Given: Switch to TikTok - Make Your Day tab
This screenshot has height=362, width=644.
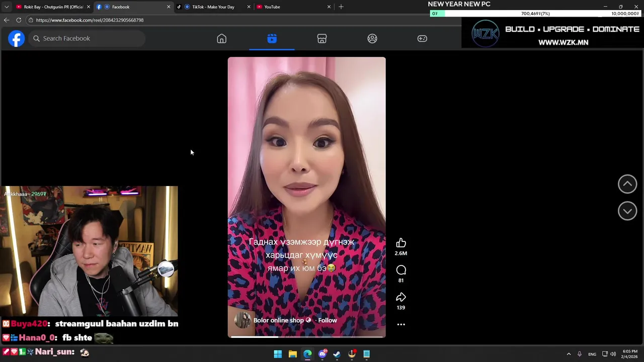Looking at the screenshot, I should pos(212,7).
